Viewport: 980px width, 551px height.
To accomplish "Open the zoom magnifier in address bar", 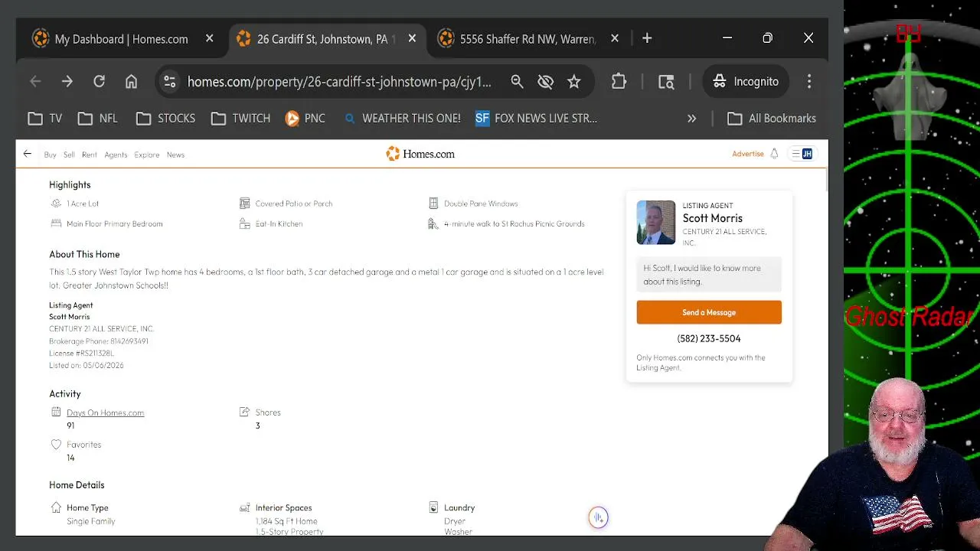I will coord(517,81).
